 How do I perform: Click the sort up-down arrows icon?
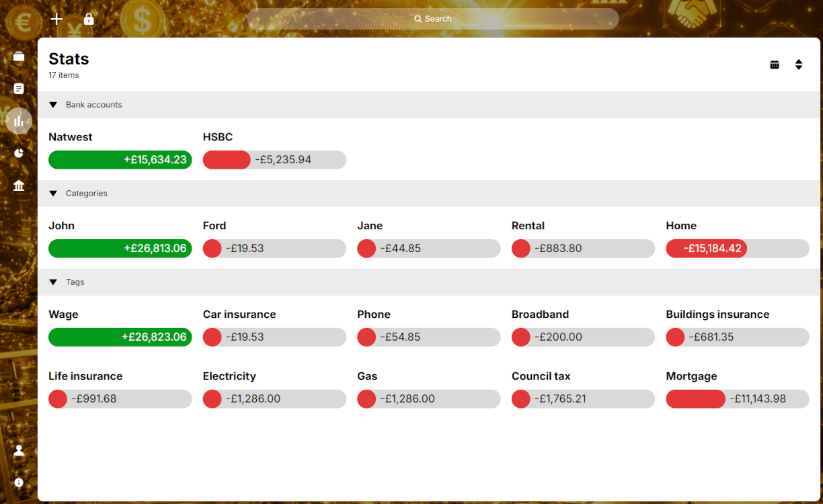coord(799,65)
